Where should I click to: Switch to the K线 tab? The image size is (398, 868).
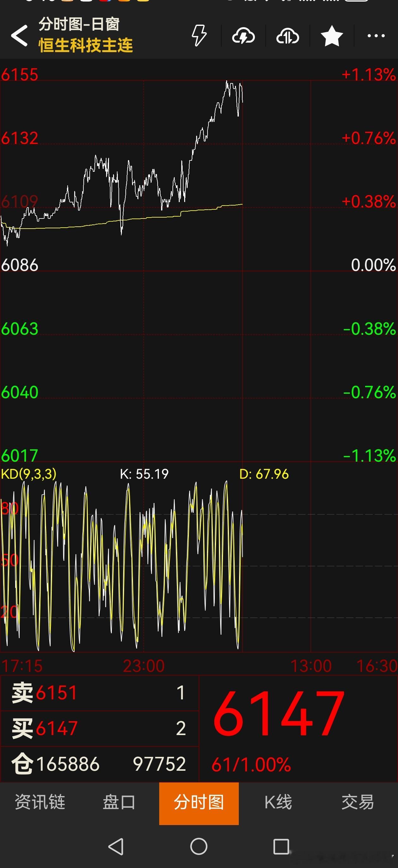[x=278, y=802]
